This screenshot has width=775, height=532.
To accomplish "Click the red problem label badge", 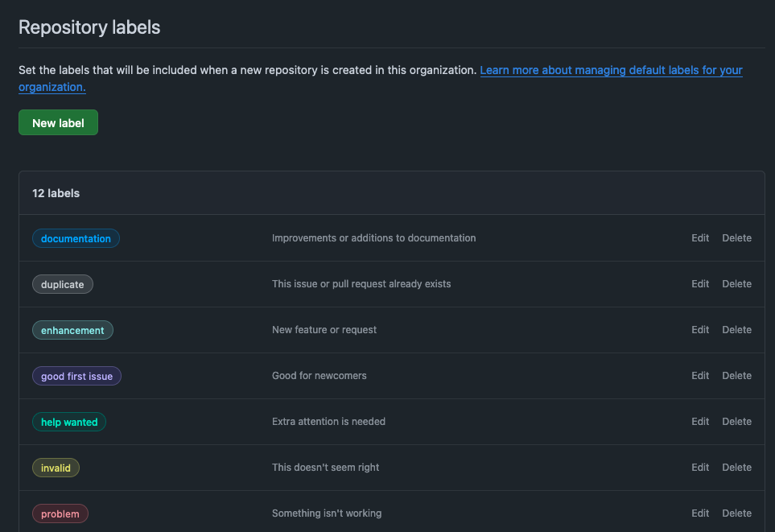I will pyautogui.click(x=60, y=513).
